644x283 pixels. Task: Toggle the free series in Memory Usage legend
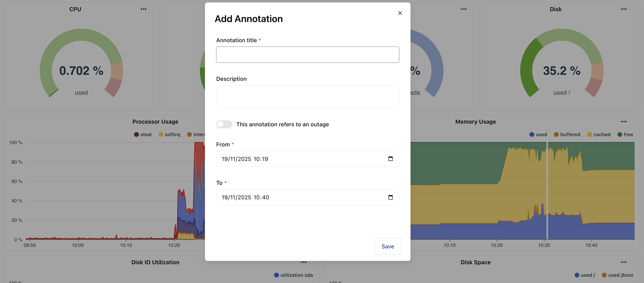point(626,134)
